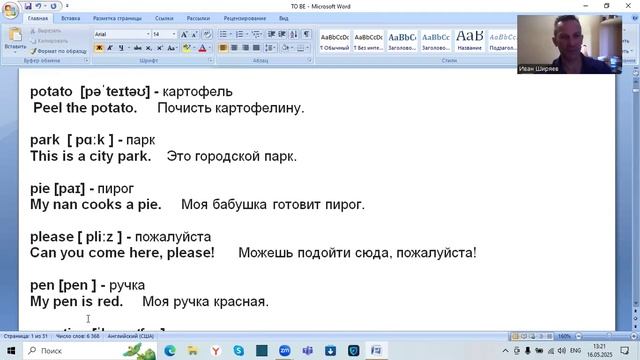Open Microsoft Edge from the taskbar
Viewport: 640px width, 360px height.
coord(170,351)
